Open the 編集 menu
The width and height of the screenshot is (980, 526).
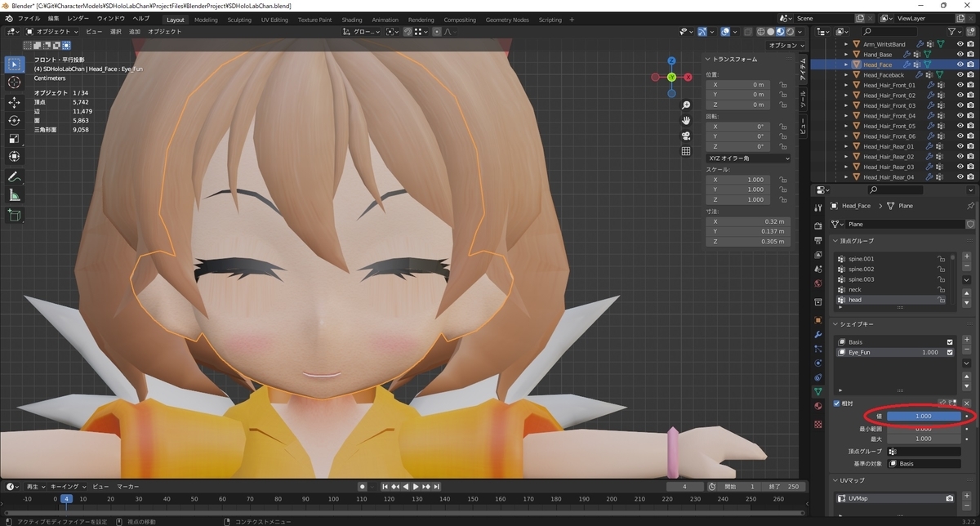pyautogui.click(x=53, y=18)
